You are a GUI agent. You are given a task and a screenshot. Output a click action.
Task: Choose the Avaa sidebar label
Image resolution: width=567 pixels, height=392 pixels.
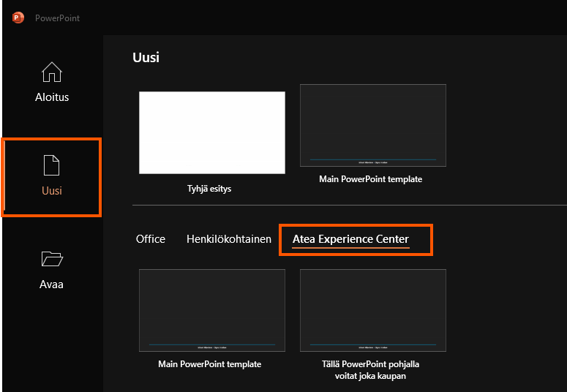coord(51,284)
